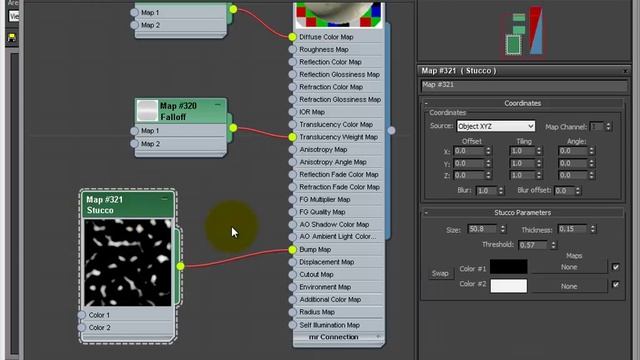Click the Falloff Map #320 Map 1 socket
640x360 pixels.
click(x=134, y=131)
